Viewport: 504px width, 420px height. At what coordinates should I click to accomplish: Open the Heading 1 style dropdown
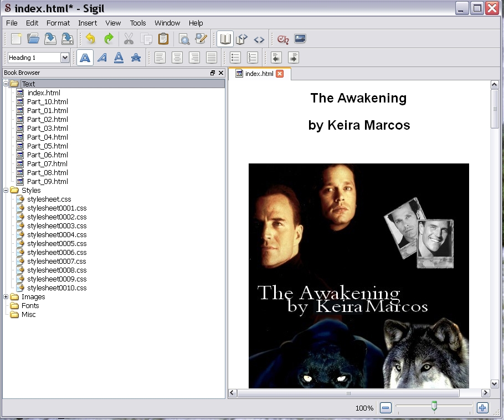[65, 58]
